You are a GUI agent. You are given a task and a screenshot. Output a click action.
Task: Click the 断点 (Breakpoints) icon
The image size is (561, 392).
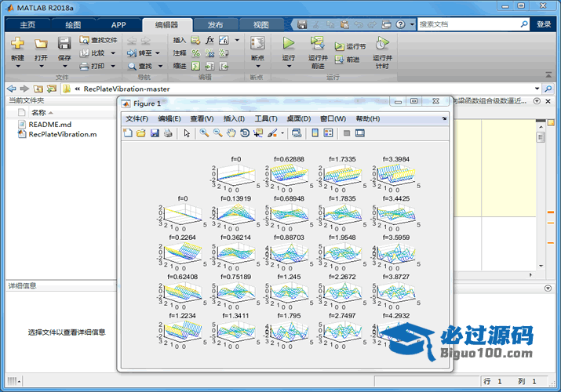(x=257, y=43)
